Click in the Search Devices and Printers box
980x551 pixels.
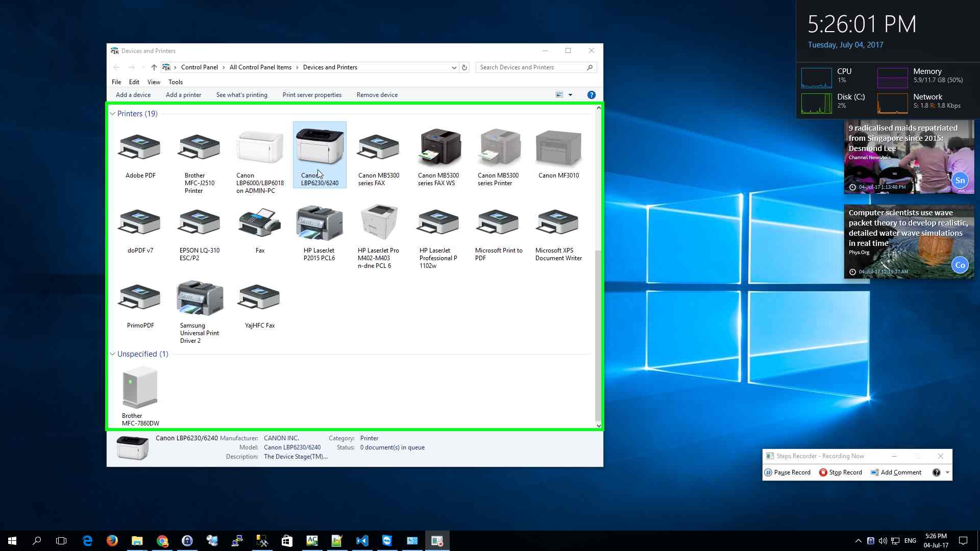[x=531, y=67]
